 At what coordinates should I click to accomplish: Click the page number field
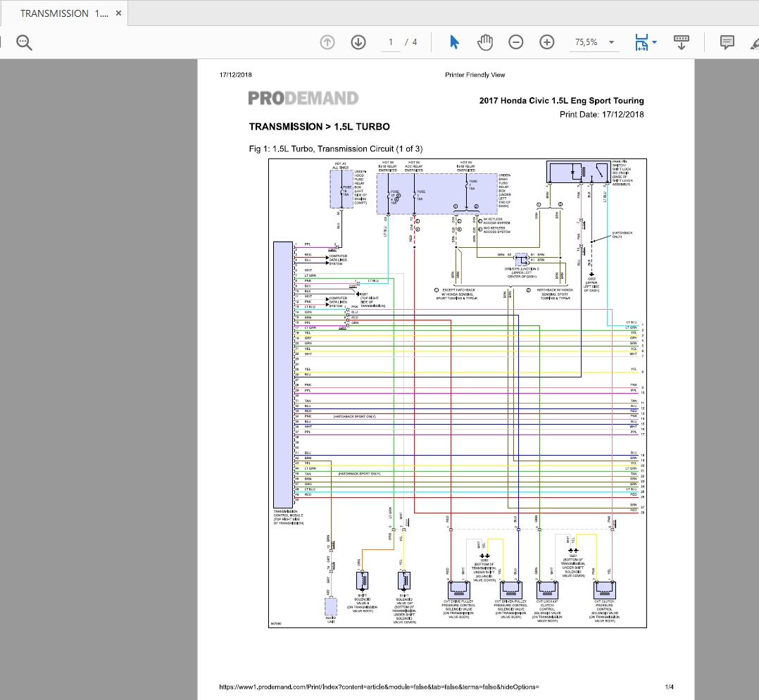[x=391, y=42]
